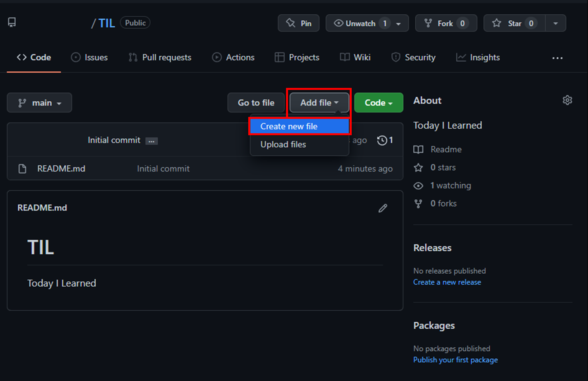Open the main branch selector
This screenshot has width=588, height=381.
[39, 103]
